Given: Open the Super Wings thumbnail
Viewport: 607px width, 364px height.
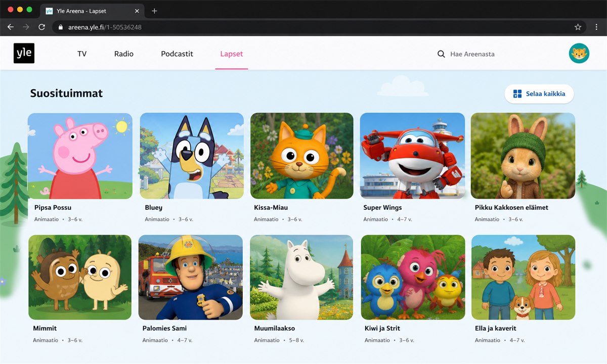Looking at the screenshot, I should pyautogui.click(x=412, y=156).
